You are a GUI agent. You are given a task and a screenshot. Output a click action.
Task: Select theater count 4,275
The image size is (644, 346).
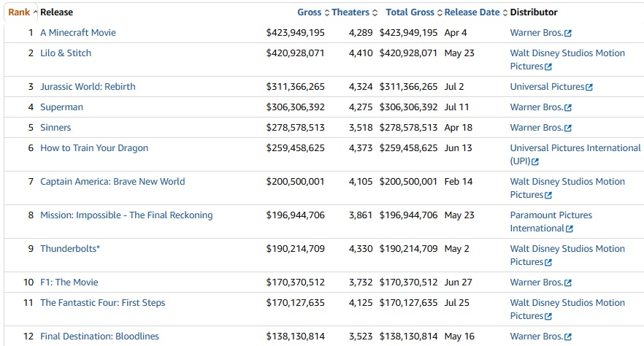coord(361,107)
